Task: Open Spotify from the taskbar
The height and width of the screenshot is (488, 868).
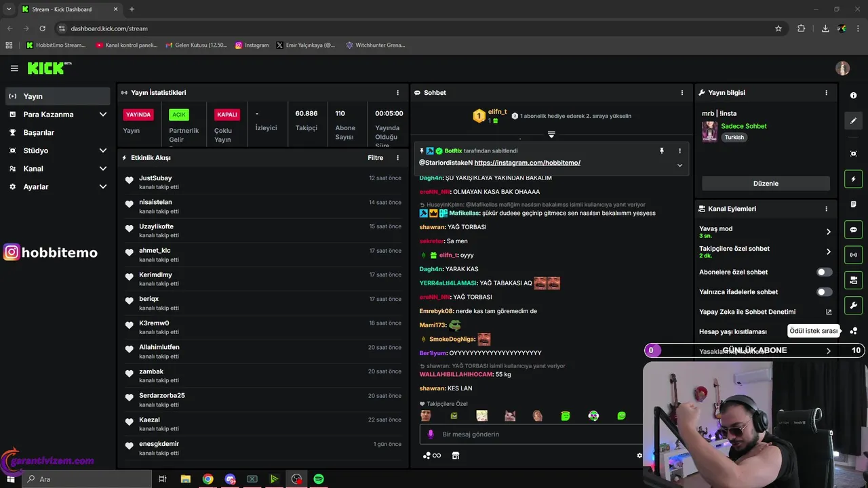Action: point(319,479)
